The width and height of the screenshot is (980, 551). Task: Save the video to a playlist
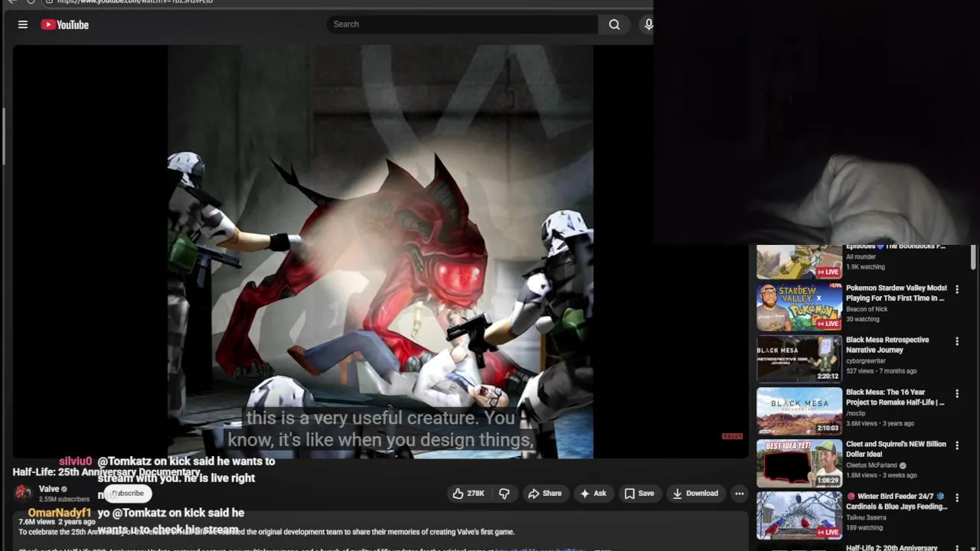(x=639, y=494)
